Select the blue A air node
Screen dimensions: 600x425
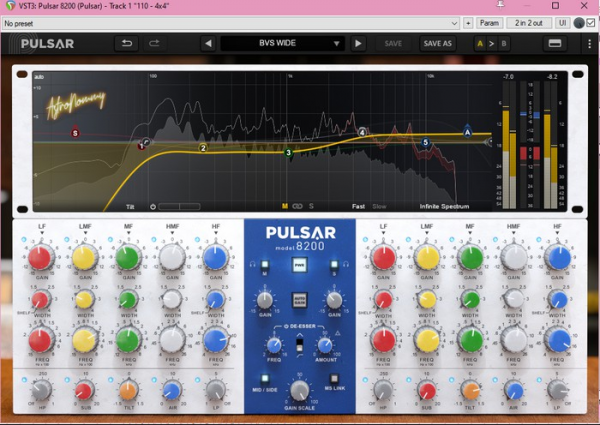[467, 132]
